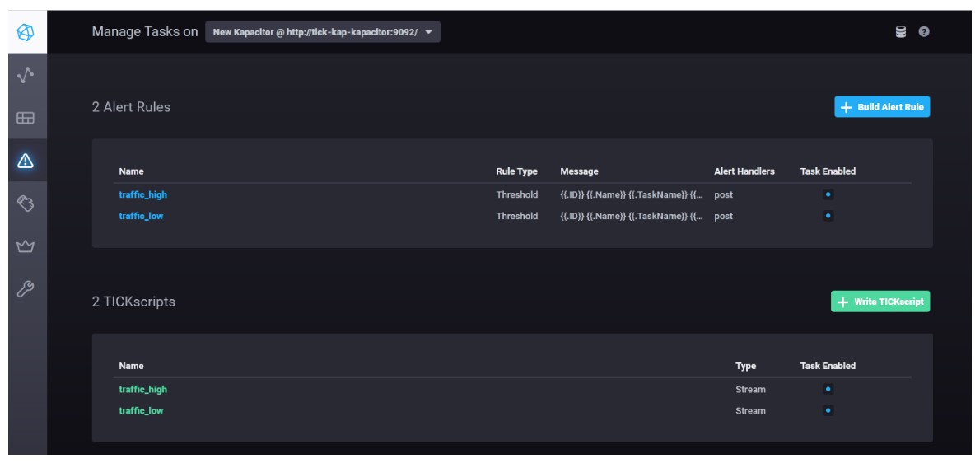Open the traffic_low TICKscript link
The width and height of the screenshot is (980, 463).
click(142, 410)
